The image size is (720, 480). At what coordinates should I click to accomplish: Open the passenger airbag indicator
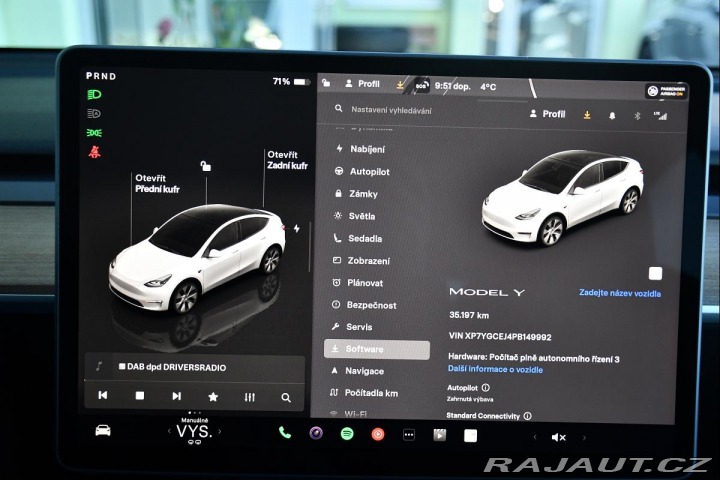[x=666, y=91]
